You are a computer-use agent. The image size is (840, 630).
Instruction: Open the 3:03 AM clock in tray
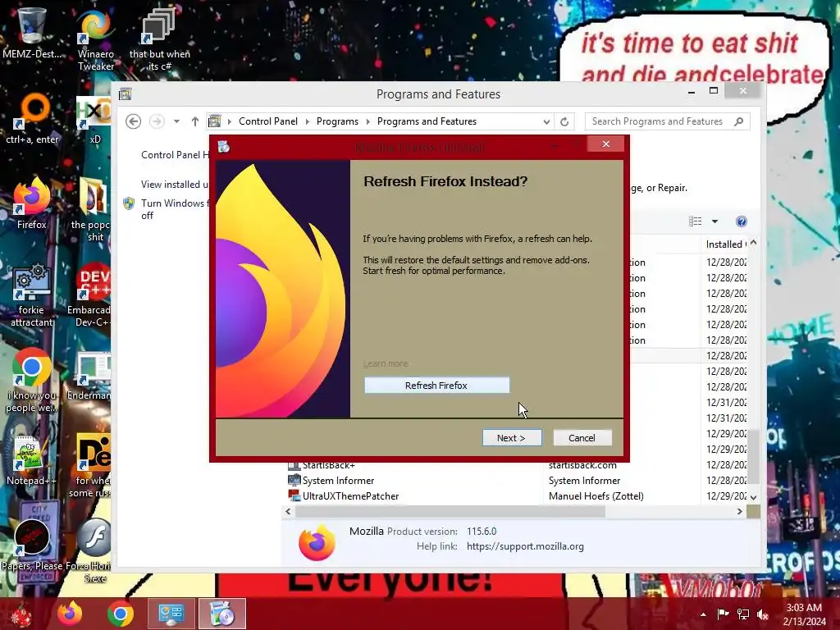(804, 614)
